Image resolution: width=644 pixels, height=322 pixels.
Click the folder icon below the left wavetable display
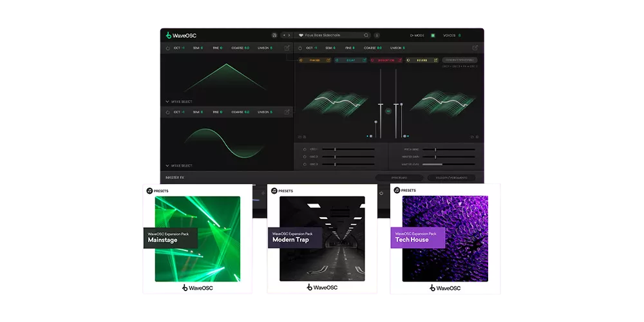[x=300, y=137]
